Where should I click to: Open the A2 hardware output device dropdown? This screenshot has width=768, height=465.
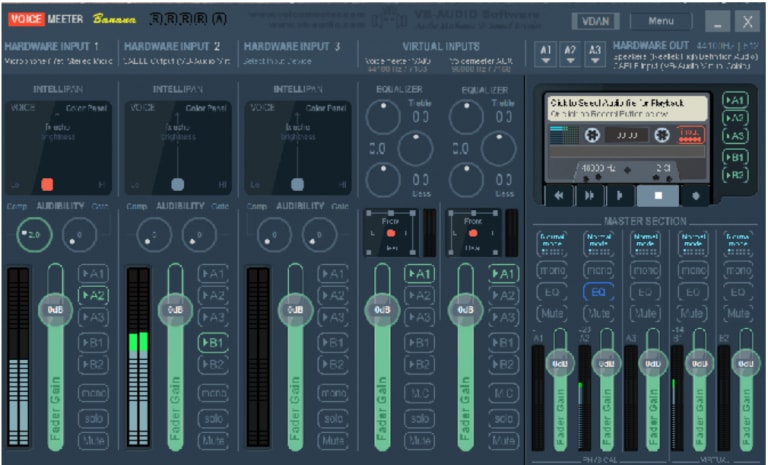(x=570, y=53)
